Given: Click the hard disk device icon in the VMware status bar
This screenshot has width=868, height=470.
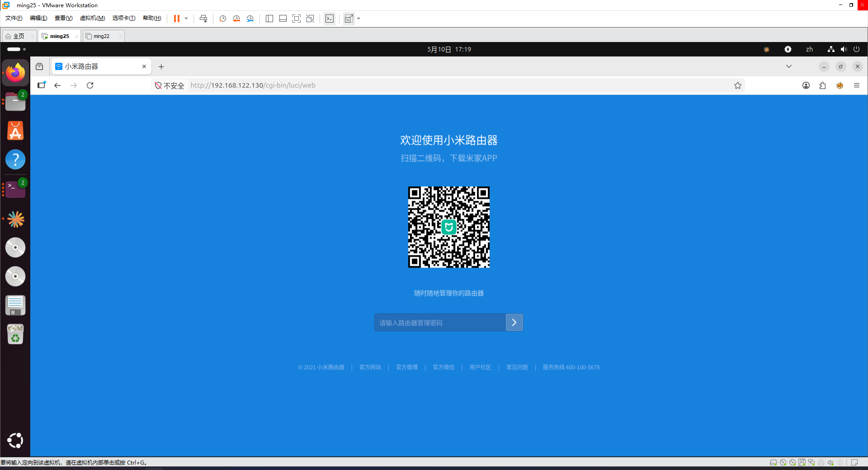Looking at the screenshot, I should (x=774, y=462).
